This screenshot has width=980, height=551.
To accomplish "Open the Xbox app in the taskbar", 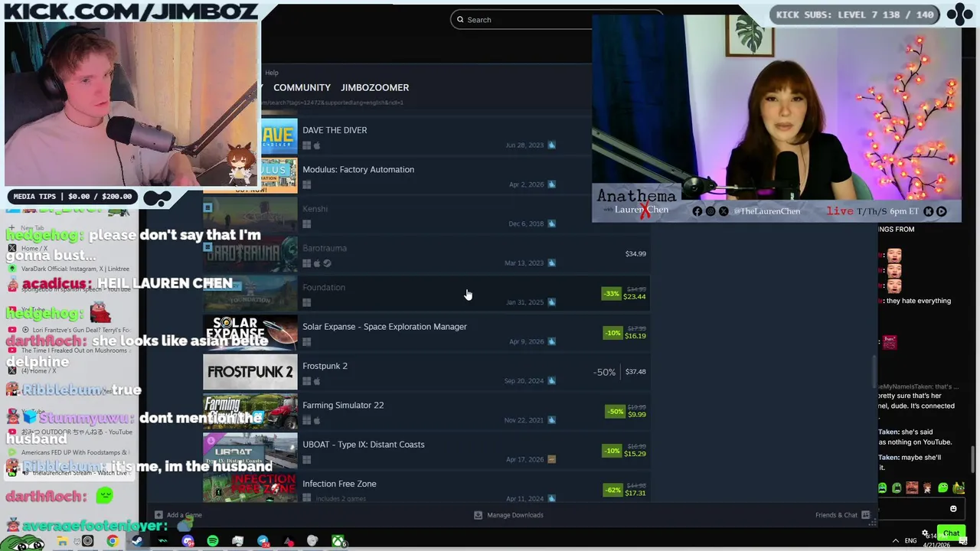I will [338, 541].
